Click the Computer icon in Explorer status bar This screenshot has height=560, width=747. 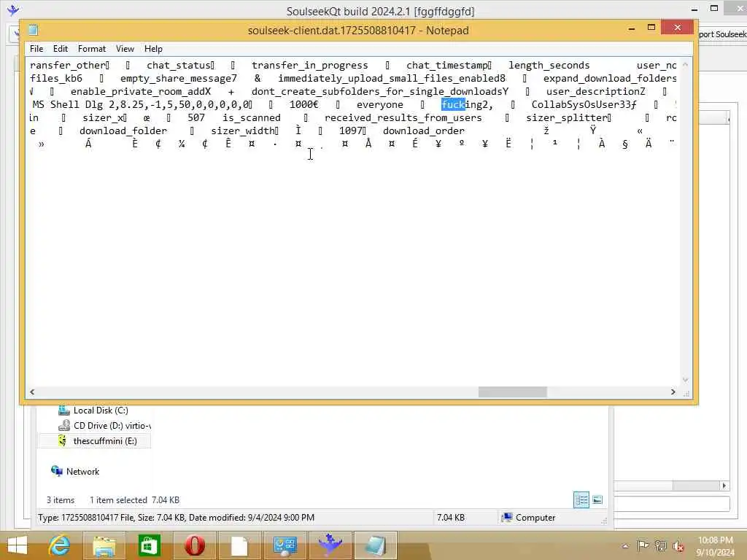point(508,517)
